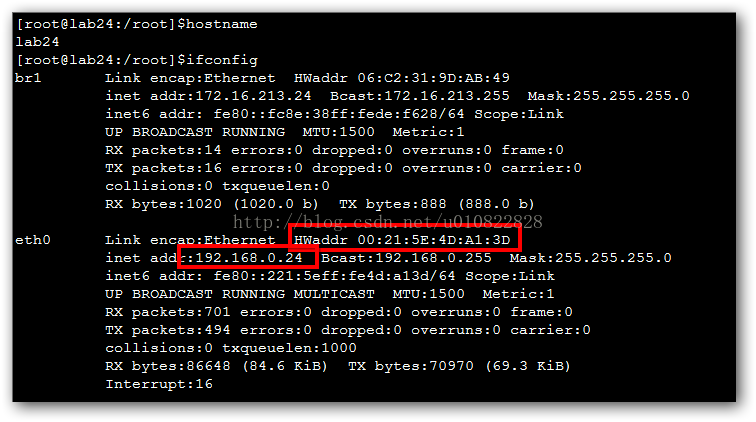Click 'txqueuelen:1000' text
Screen dimensions: 756x422
click(289, 348)
